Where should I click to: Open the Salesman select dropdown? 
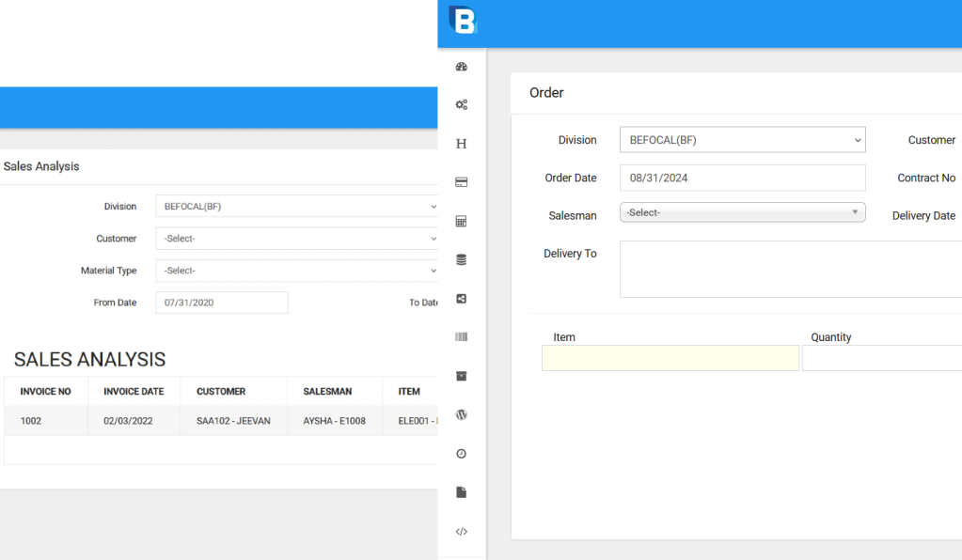742,212
